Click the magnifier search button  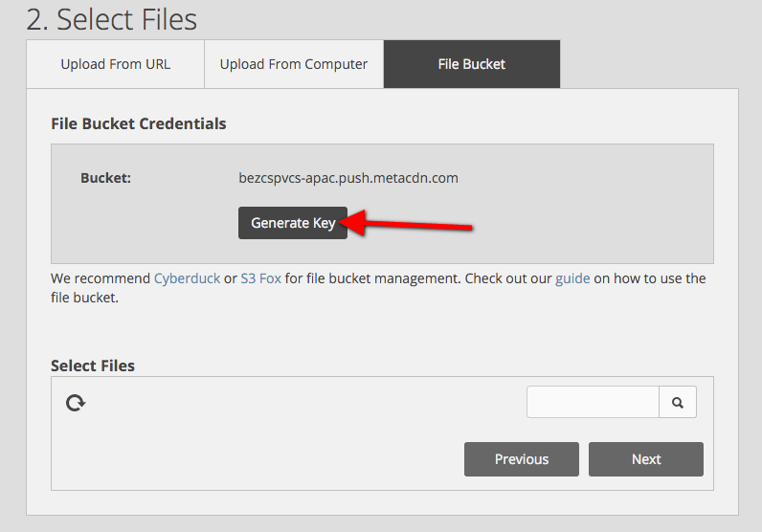click(678, 402)
